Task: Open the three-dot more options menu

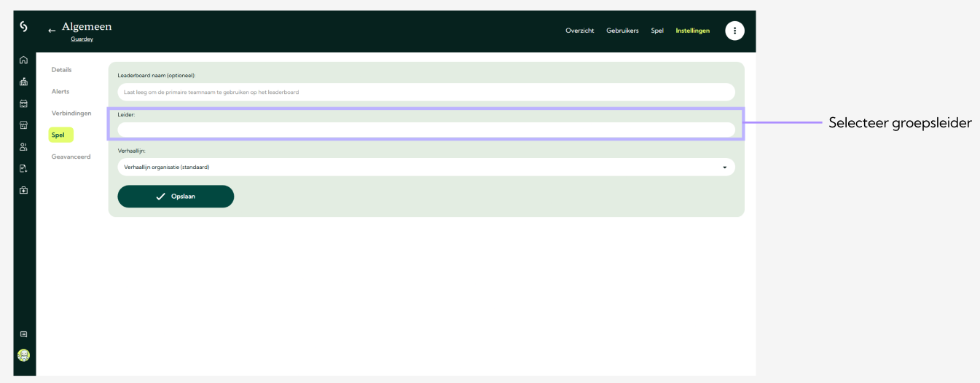Action: click(734, 31)
